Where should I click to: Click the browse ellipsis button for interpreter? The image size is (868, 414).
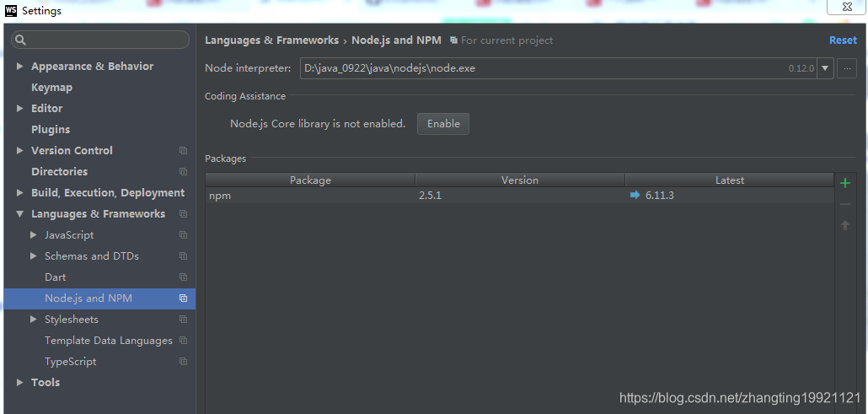point(847,68)
